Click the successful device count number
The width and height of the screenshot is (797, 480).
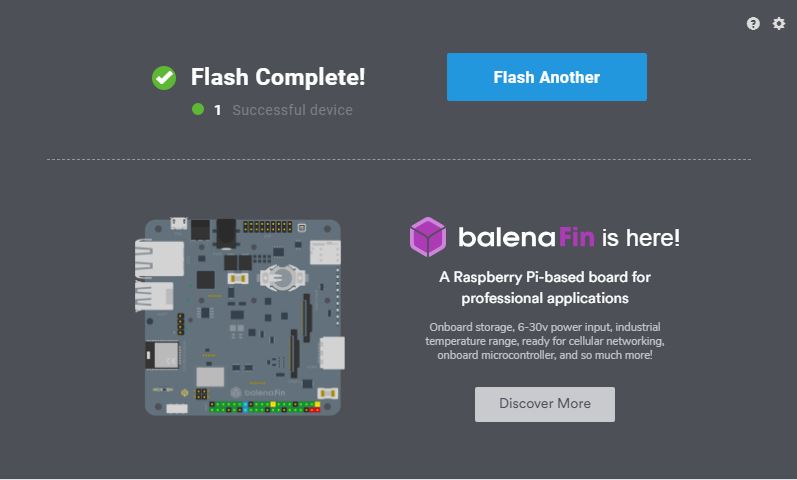click(x=218, y=110)
